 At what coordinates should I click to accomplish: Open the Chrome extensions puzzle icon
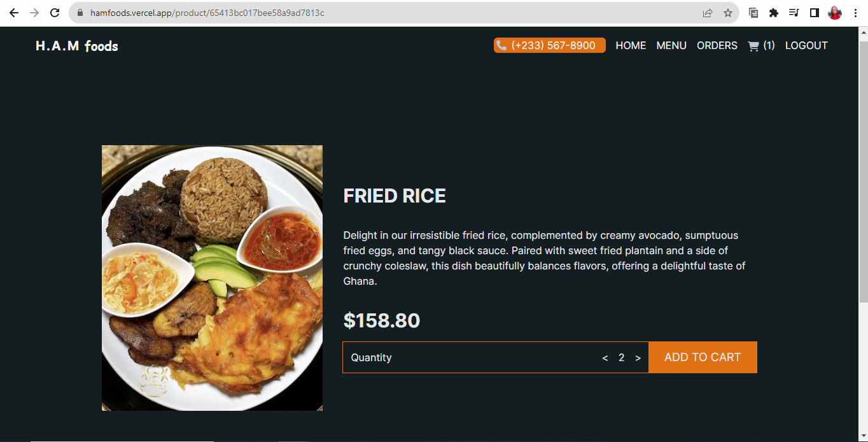click(774, 13)
